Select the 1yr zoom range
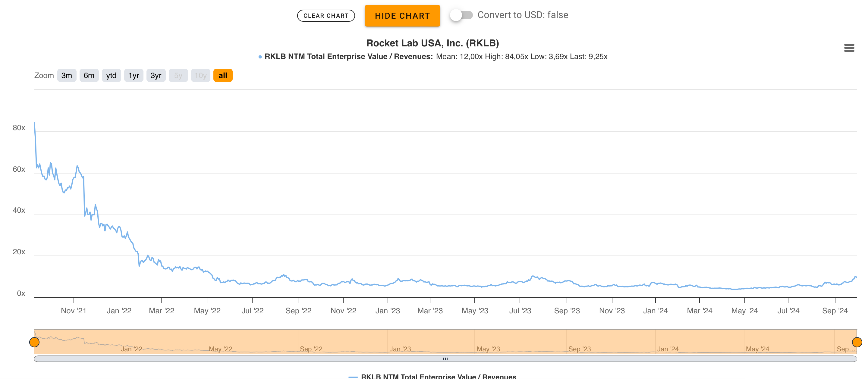868x379 pixels. point(134,75)
